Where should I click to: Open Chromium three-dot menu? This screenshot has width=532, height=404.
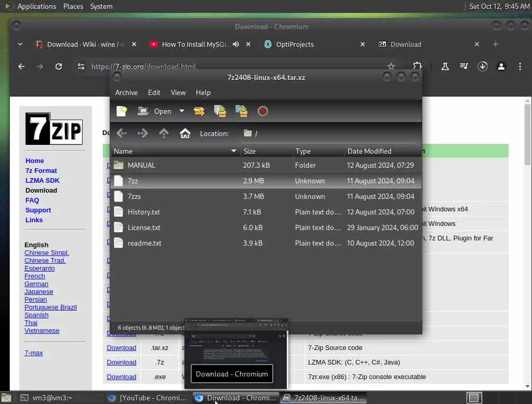pos(520,66)
